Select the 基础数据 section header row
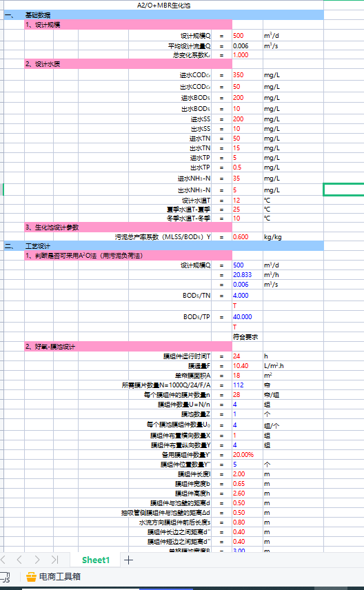 pos(163,15)
